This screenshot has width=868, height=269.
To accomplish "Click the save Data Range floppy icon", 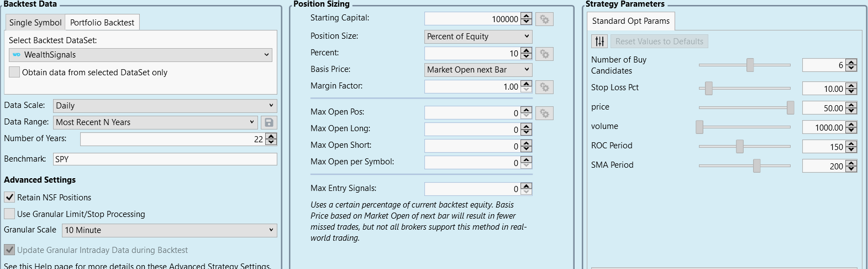I will [269, 122].
